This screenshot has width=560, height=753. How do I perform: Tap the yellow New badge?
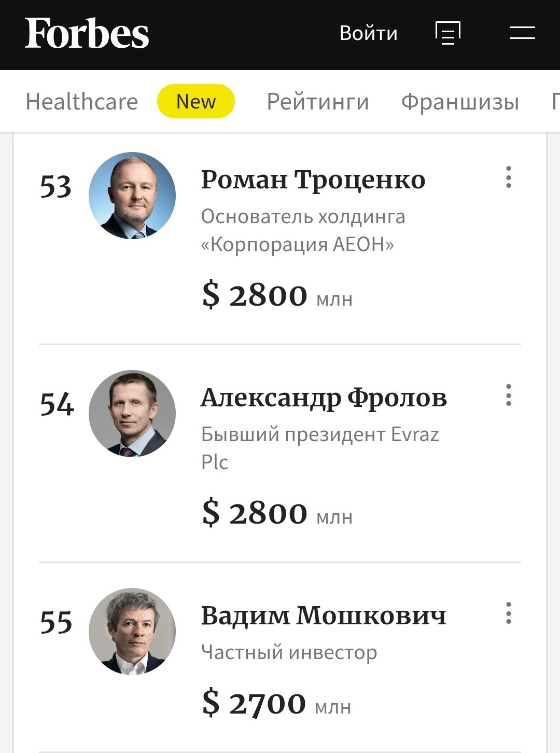[x=196, y=101]
